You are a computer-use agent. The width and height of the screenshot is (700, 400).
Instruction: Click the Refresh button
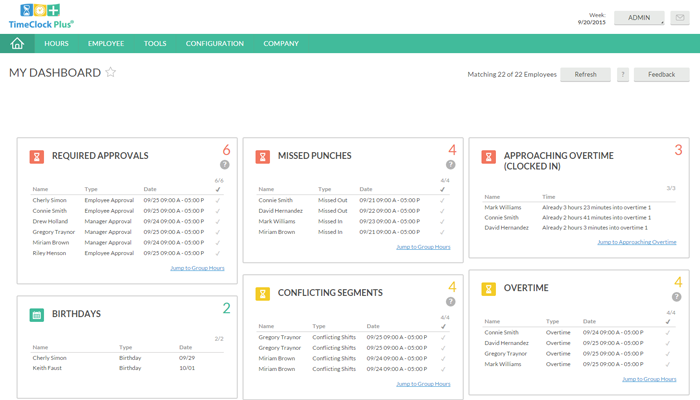click(585, 74)
